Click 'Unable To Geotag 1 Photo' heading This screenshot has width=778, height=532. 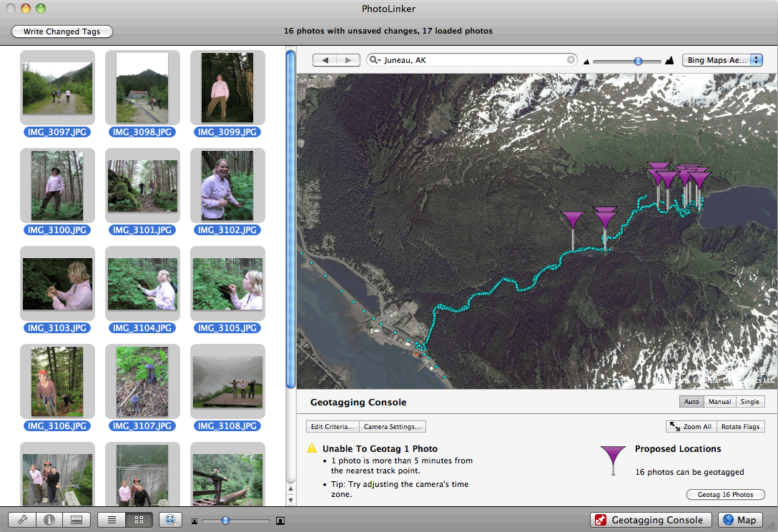pos(380,448)
